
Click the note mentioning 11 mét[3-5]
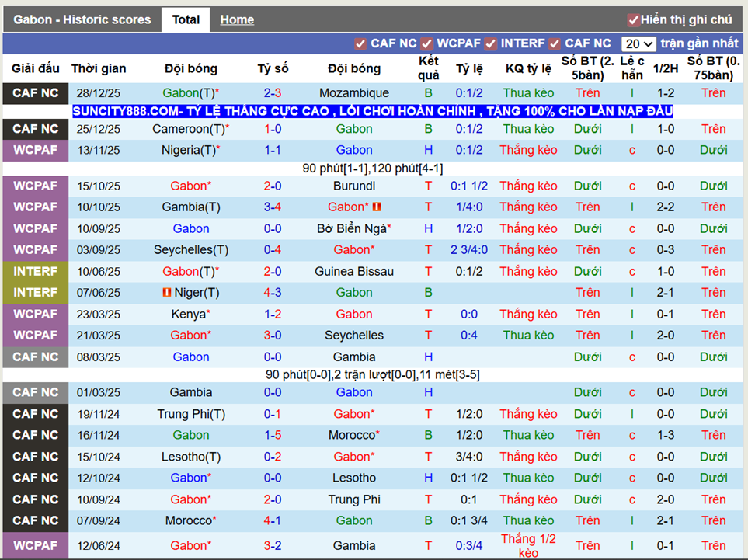click(373, 375)
